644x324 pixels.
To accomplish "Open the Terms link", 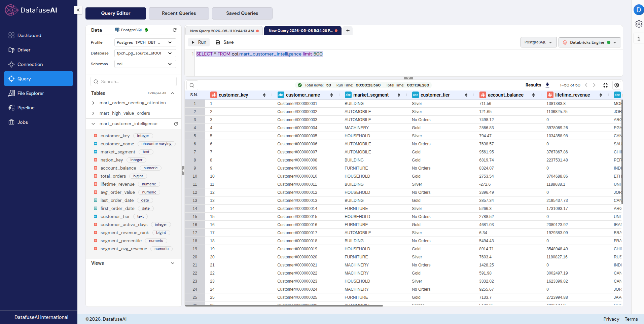I will pos(631,319).
